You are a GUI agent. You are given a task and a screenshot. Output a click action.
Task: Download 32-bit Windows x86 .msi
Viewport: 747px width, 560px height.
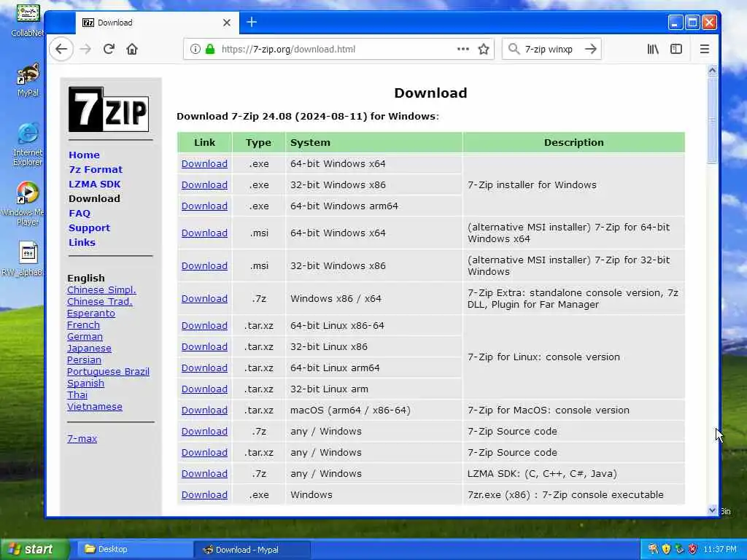[204, 265]
